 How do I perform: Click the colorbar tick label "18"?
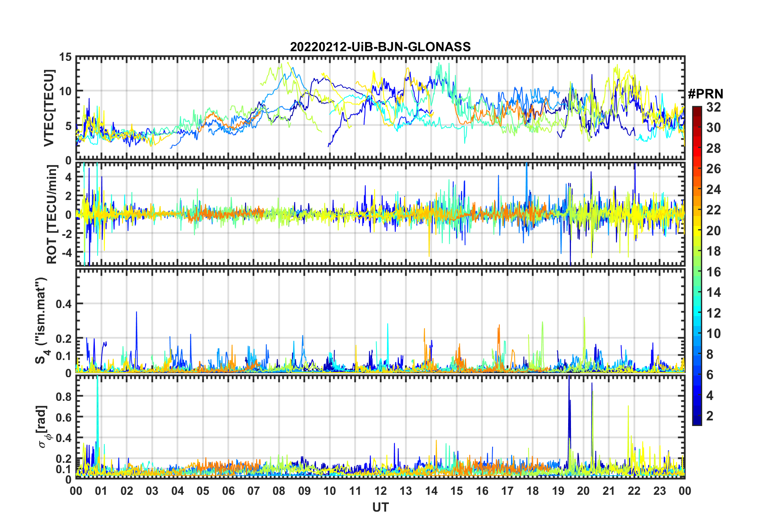(x=713, y=251)
